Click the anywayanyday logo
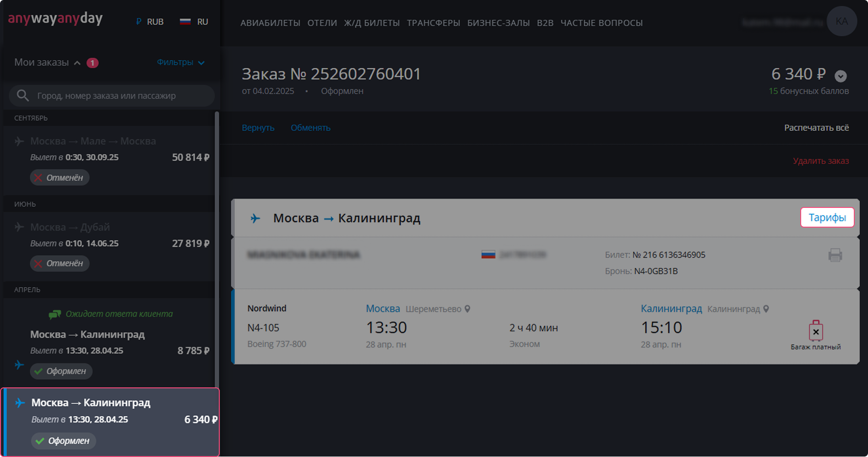The image size is (868, 457). tap(55, 19)
